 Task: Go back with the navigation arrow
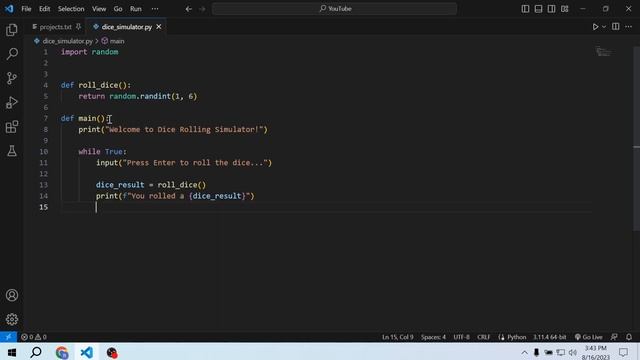[189, 9]
